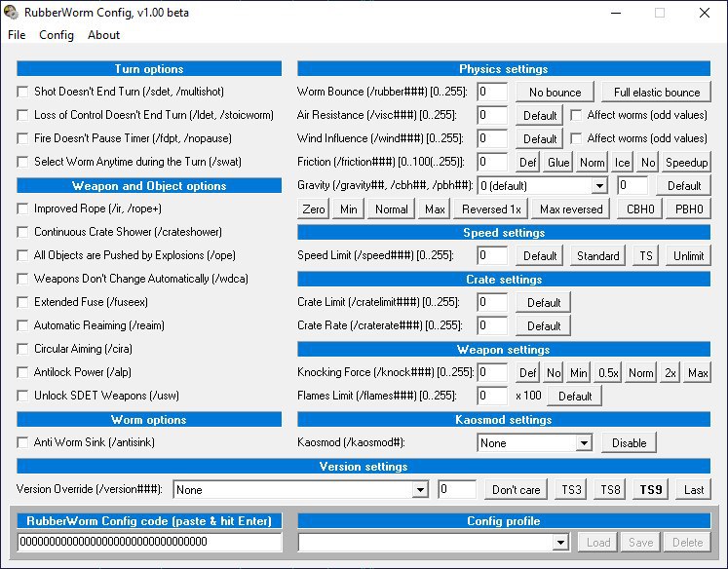Enable Shot Doesn't End Turn checkbox

(x=22, y=92)
